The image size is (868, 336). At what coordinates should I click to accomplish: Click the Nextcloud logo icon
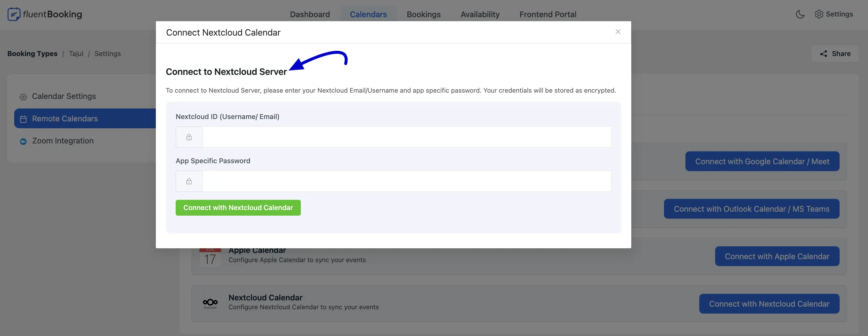(x=210, y=303)
